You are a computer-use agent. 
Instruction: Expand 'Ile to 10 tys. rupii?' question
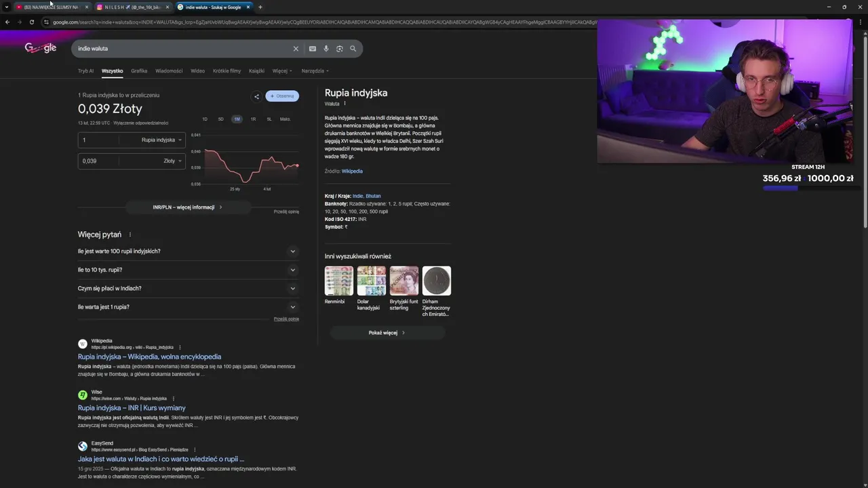(x=188, y=270)
